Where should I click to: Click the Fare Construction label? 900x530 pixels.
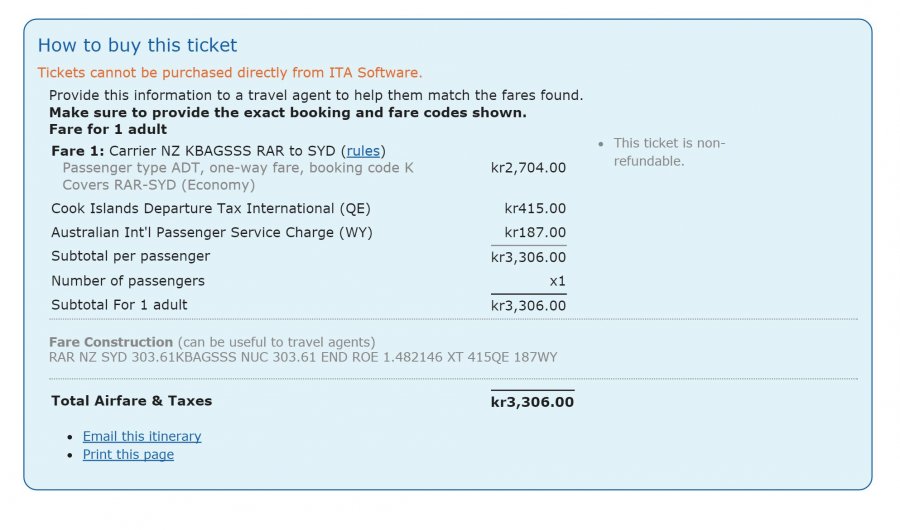click(x=111, y=342)
